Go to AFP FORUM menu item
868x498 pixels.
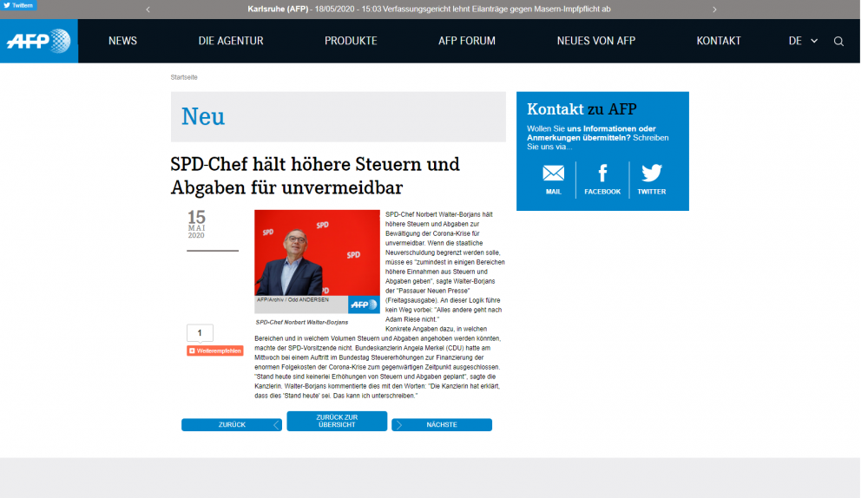click(467, 41)
